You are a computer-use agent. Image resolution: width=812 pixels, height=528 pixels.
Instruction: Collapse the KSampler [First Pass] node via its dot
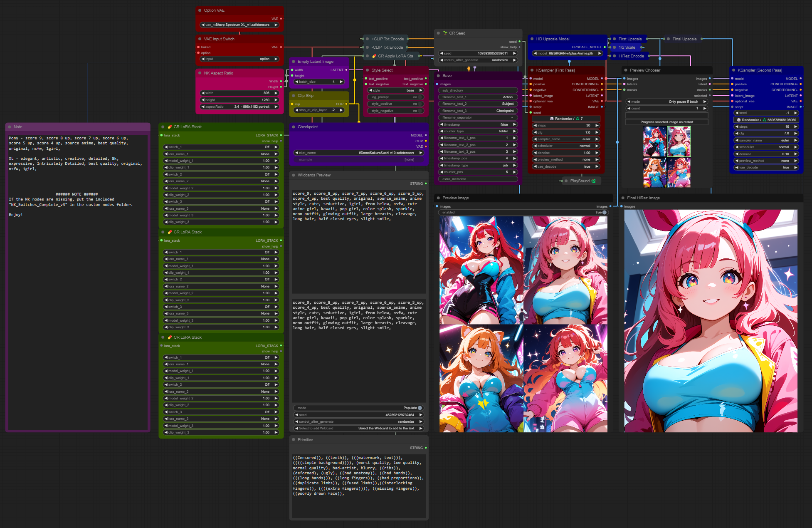532,70
